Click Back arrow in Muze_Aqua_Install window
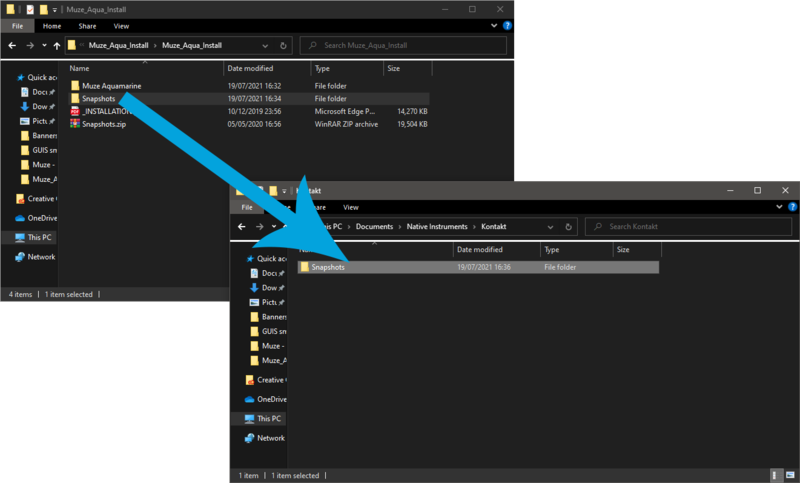800x483 pixels. tap(12, 45)
